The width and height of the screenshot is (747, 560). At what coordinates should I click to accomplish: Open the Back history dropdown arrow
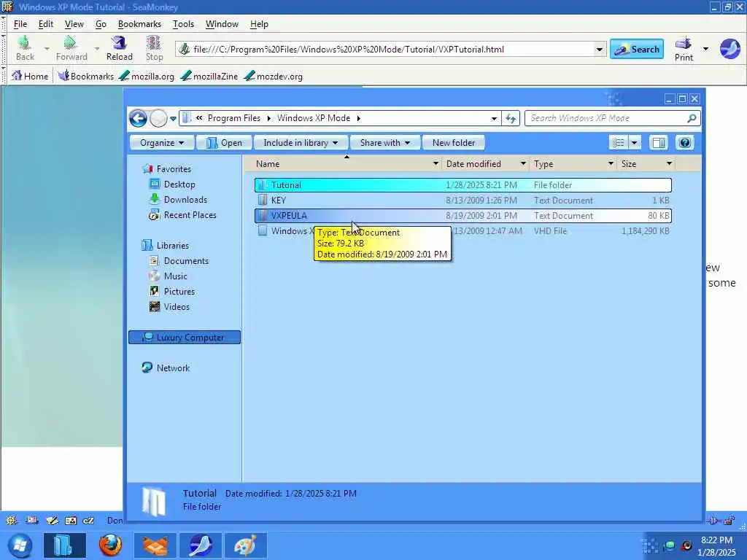tap(47, 49)
